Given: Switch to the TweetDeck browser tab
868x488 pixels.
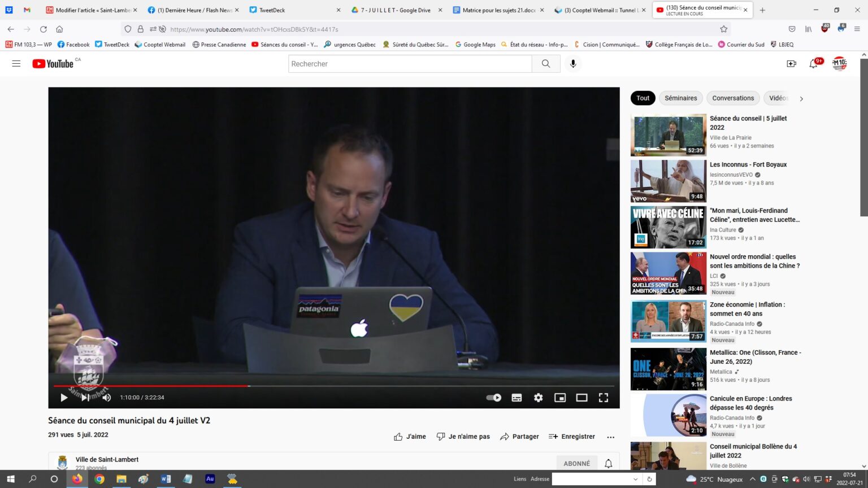Looking at the screenshot, I should click(294, 10).
